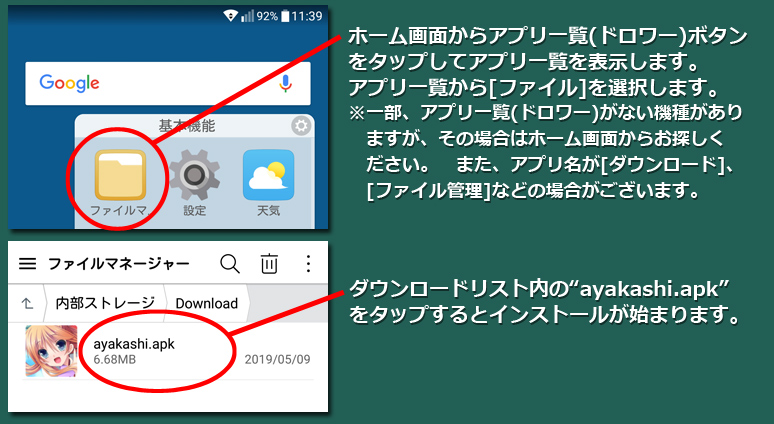Tap the cellular signal strength icon
This screenshot has height=424, width=774.
(247, 16)
